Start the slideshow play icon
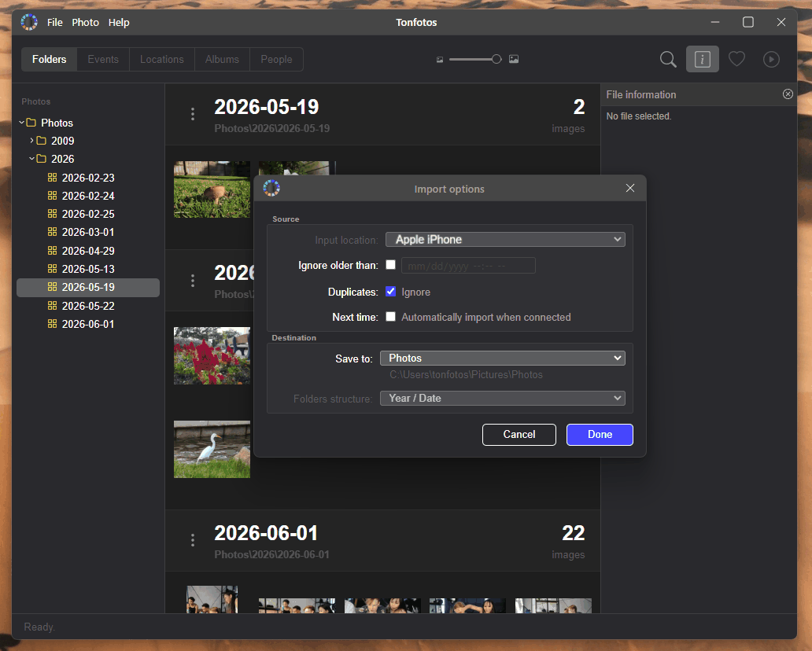The image size is (812, 651). [x=771, y=59]
